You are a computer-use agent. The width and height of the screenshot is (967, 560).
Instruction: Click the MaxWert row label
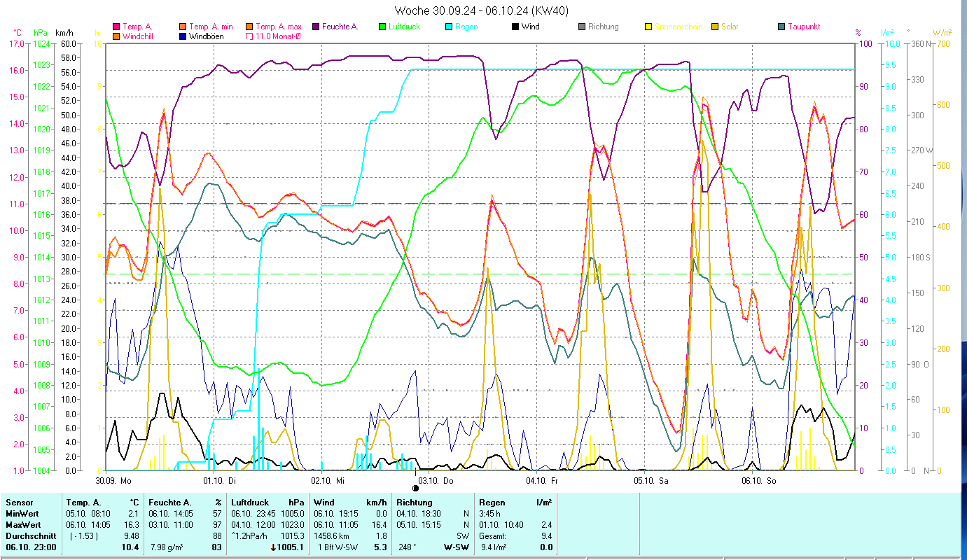[24, 525]
